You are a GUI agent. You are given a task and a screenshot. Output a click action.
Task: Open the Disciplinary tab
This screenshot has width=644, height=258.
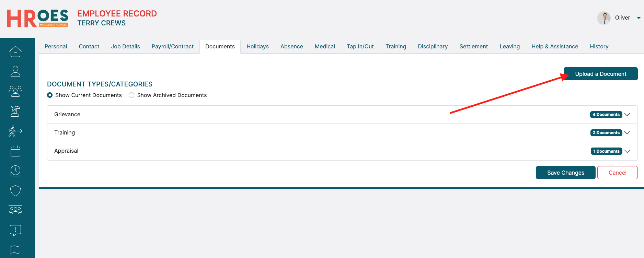coord(433,46)
